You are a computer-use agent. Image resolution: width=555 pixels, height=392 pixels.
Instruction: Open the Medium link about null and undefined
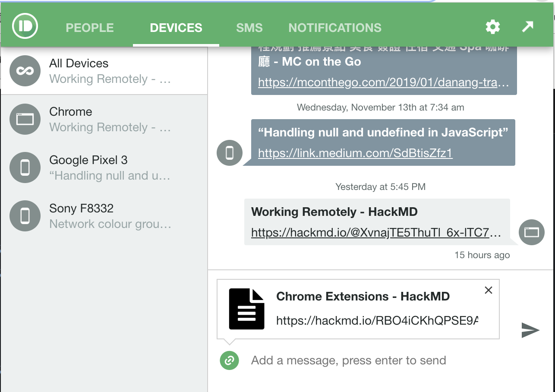tap(354, 153)
